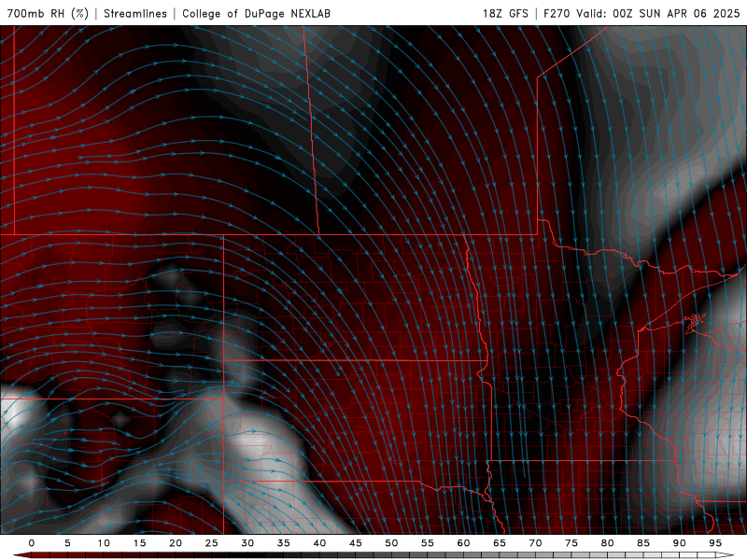Click the 0 value on color scale
Screen dimensions: 747x560
pos(32,543)
